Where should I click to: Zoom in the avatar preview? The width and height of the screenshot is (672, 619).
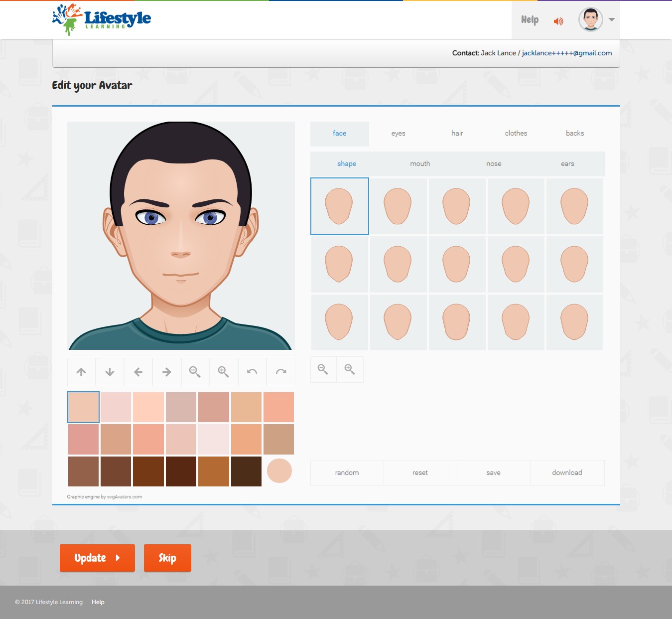point(224,372)
